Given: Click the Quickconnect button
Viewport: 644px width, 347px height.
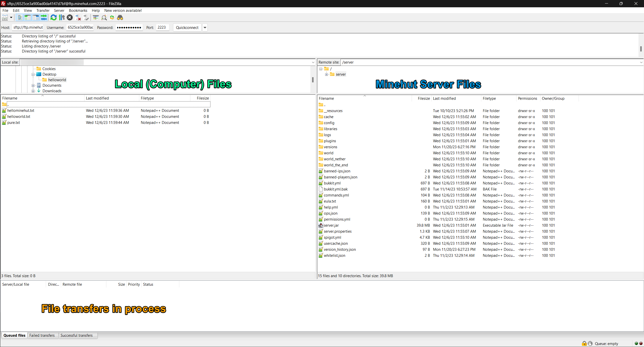Looking at the screenshot, I should coord(187,28).
